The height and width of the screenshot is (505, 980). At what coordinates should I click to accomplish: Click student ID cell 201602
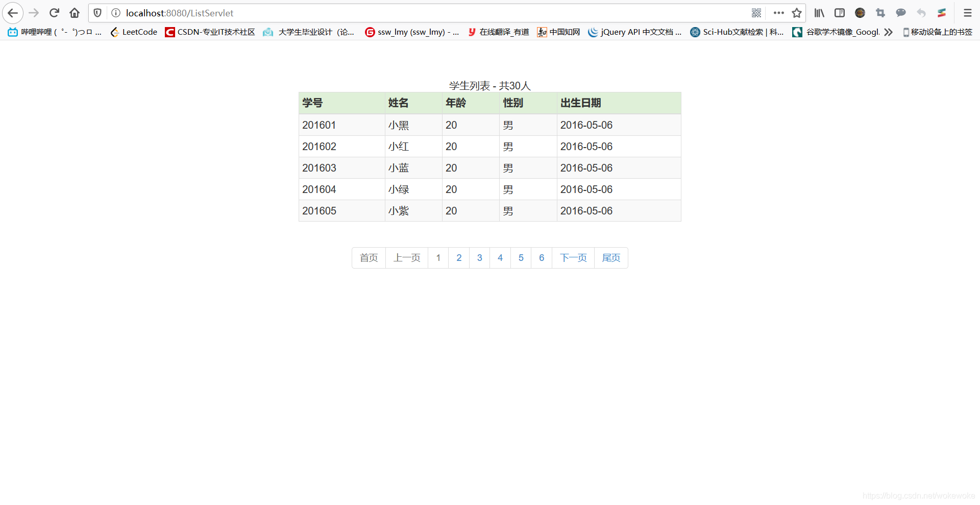342,147
